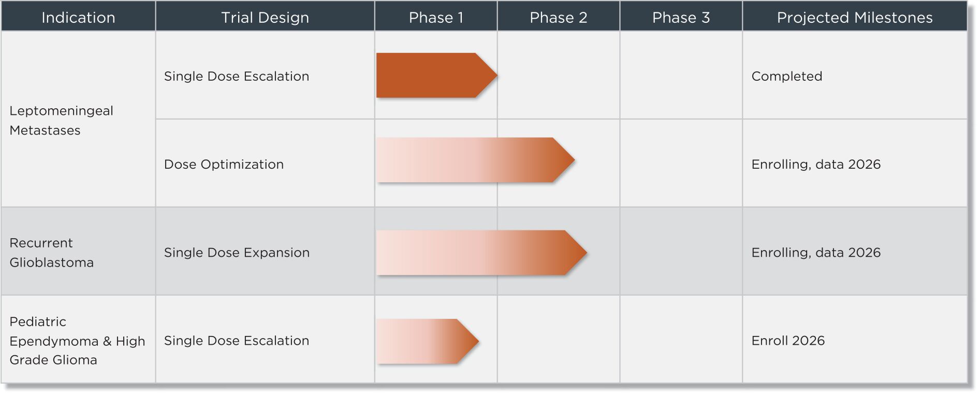Click the Completed milestone text

[x=786, y=76]
